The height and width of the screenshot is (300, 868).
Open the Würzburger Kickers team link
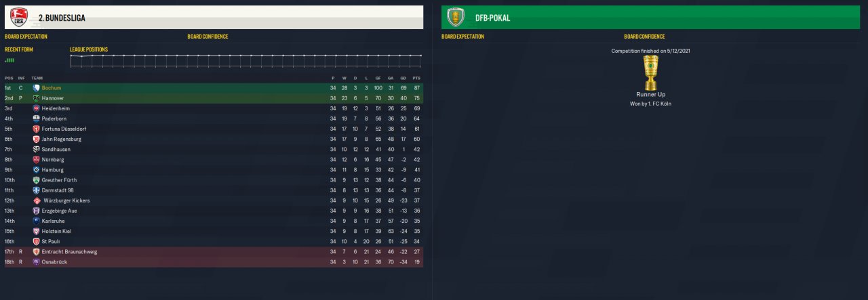[x=66, y=200]
